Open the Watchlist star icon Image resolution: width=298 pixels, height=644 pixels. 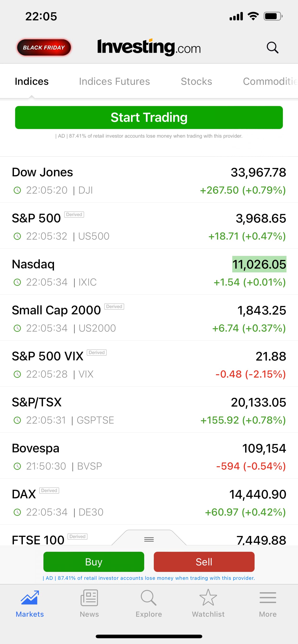[208, 598]
